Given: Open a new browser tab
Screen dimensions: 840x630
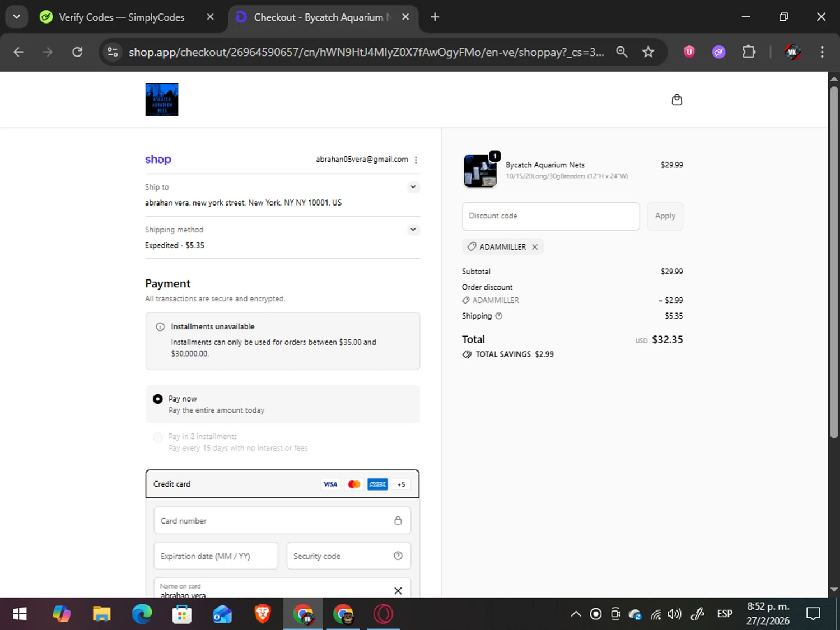Looking at the screenshot, I should click(435, 17).
